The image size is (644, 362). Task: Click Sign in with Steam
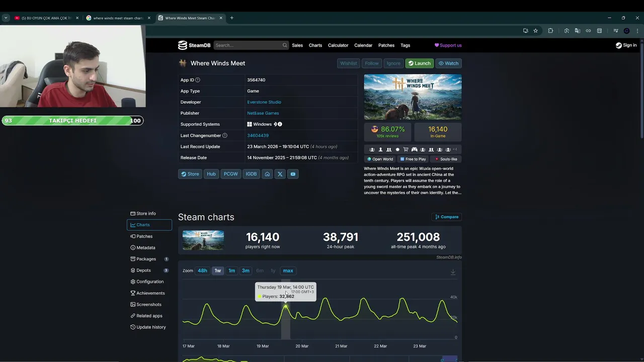[626, 45]
